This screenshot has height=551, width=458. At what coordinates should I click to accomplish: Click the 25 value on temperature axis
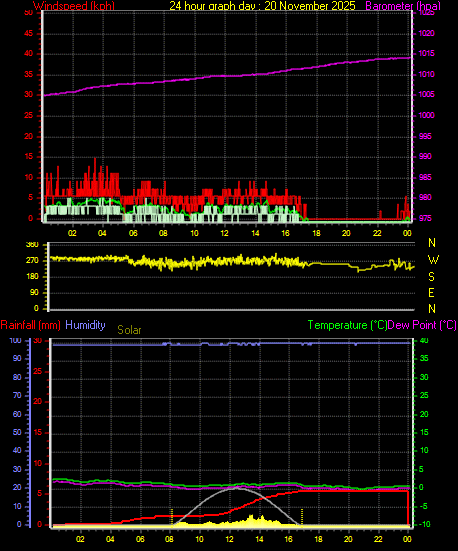[424, 396]
